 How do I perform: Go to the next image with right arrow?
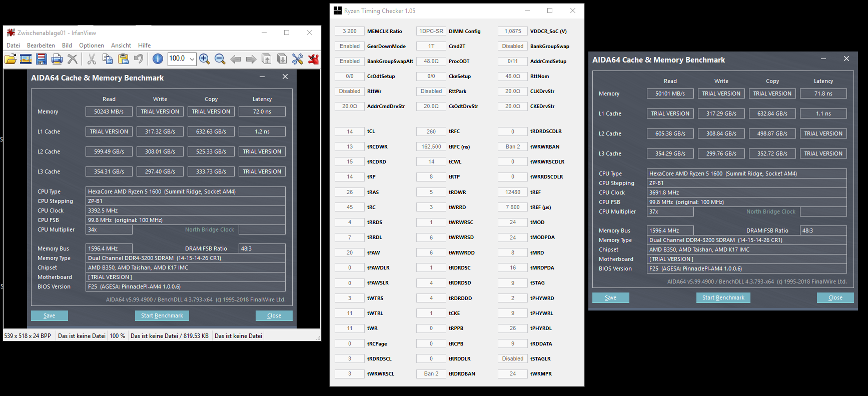251,59
